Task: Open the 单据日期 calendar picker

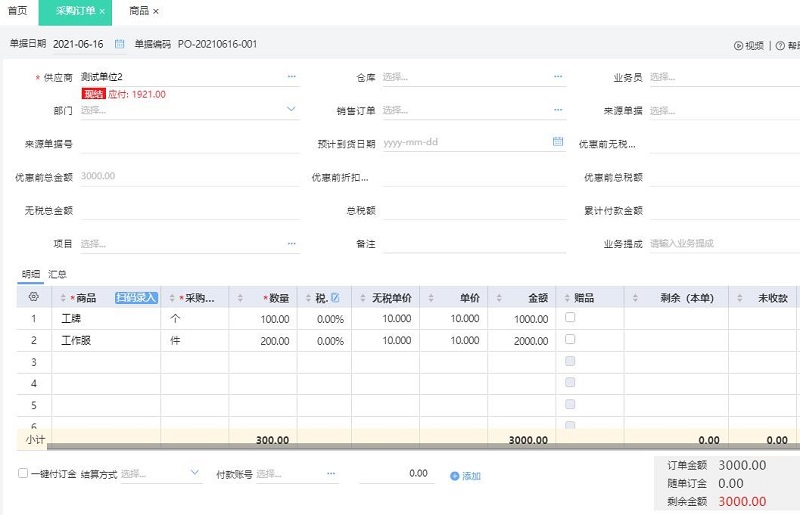Action: (x=120, y=44)
